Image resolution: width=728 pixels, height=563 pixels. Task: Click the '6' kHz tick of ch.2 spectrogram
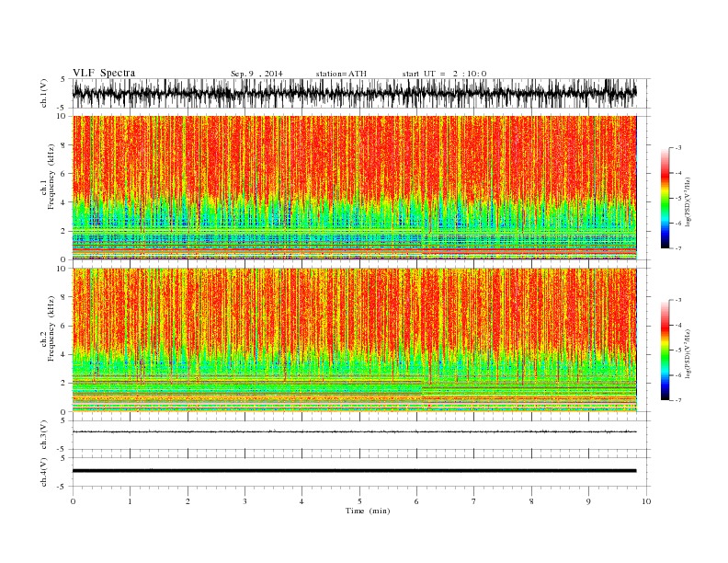(64, 326)
